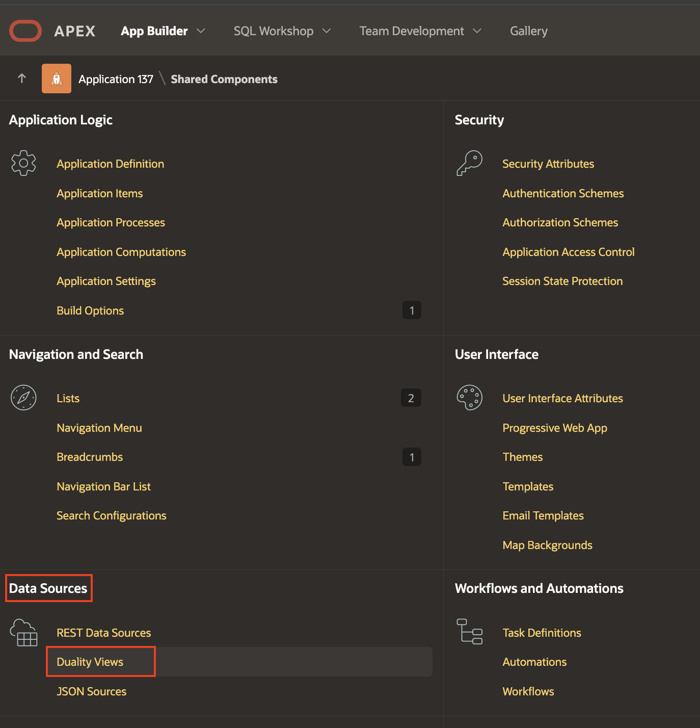Select Application 137 in the breadcrumb
700x728 pixels.
pyautogui.click(x=116, y=79)
